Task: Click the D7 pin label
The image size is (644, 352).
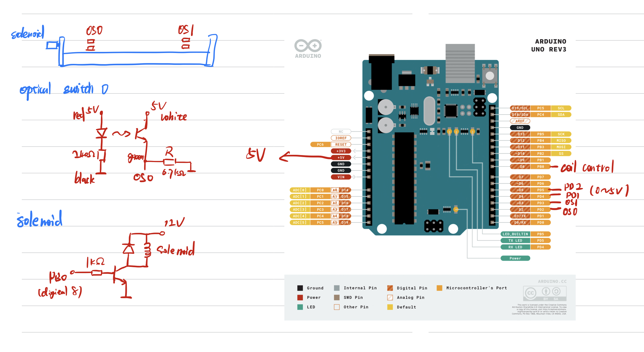Action: pos(520,177)
